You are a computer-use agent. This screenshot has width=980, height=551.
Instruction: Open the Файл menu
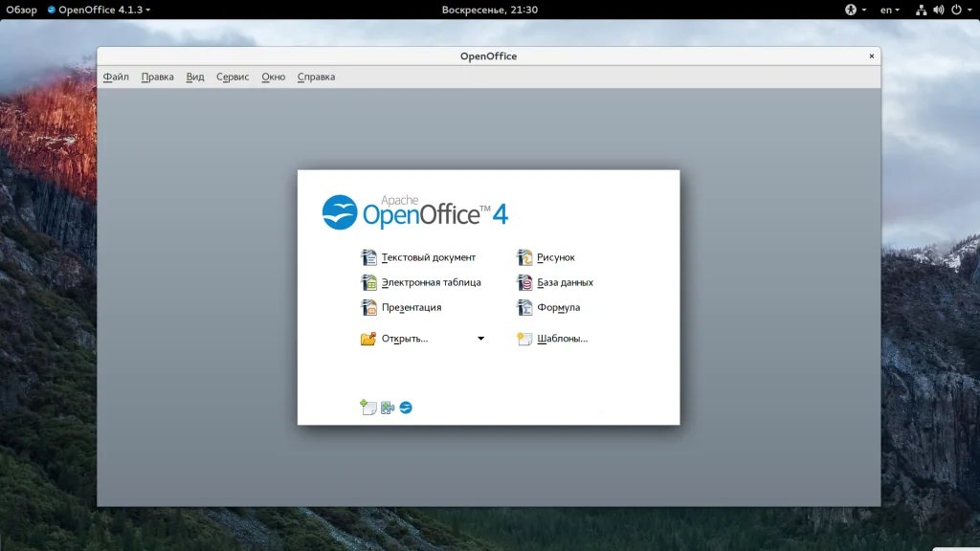point(116,77)
